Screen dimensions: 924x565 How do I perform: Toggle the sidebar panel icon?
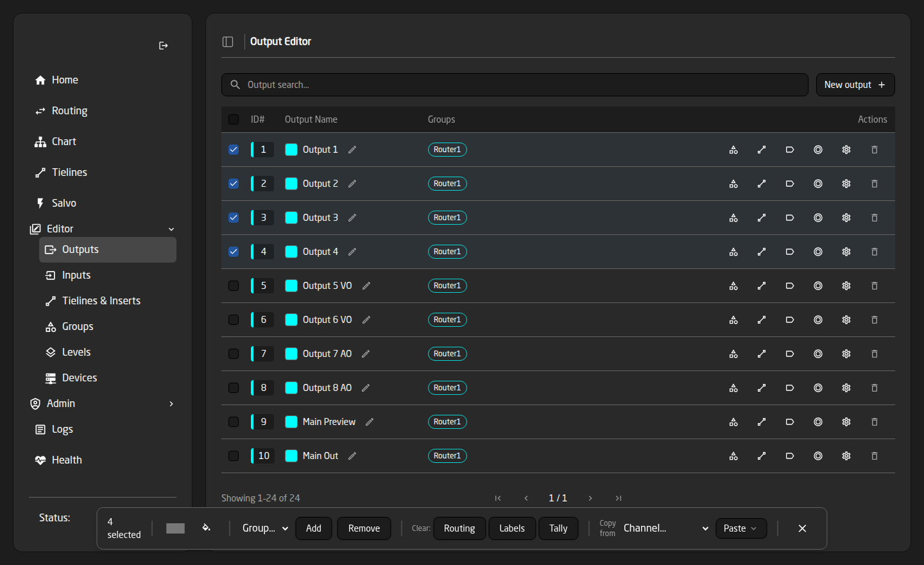click(x=228, y=42)
